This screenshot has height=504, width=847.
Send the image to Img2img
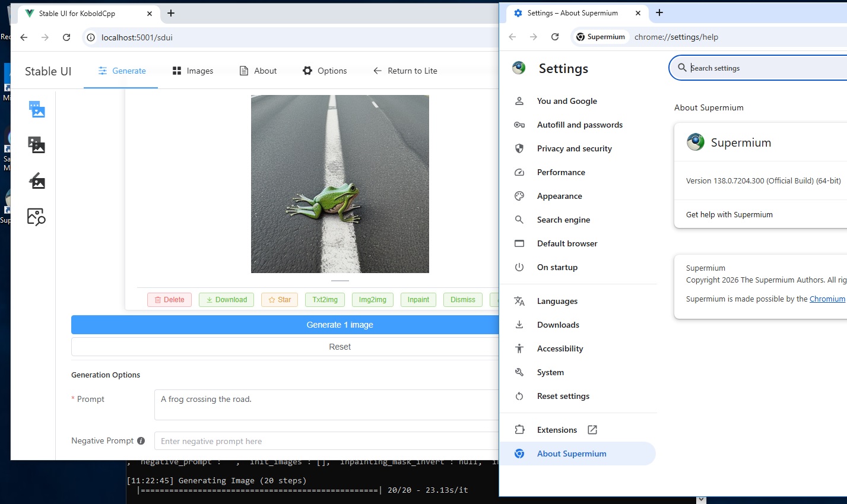373,300
